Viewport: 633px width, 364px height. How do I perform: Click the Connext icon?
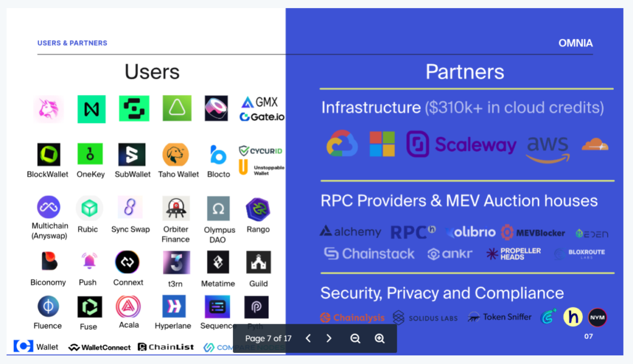click(x=127, y=262)
